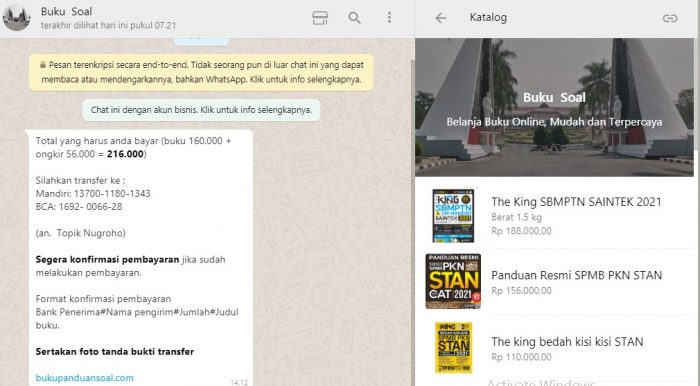Open the three-dot chat menu

[389, 17]
